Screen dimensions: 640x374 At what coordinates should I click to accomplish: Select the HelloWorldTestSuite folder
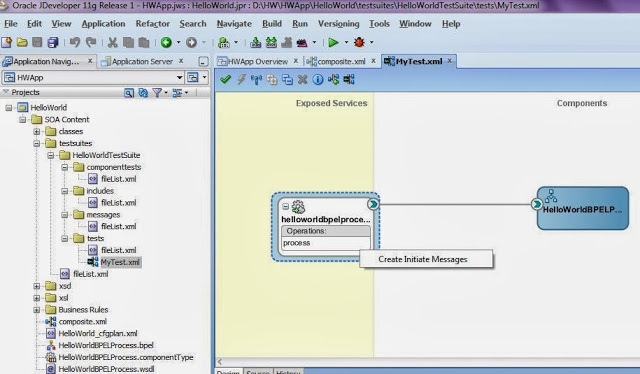coord(106,155)
